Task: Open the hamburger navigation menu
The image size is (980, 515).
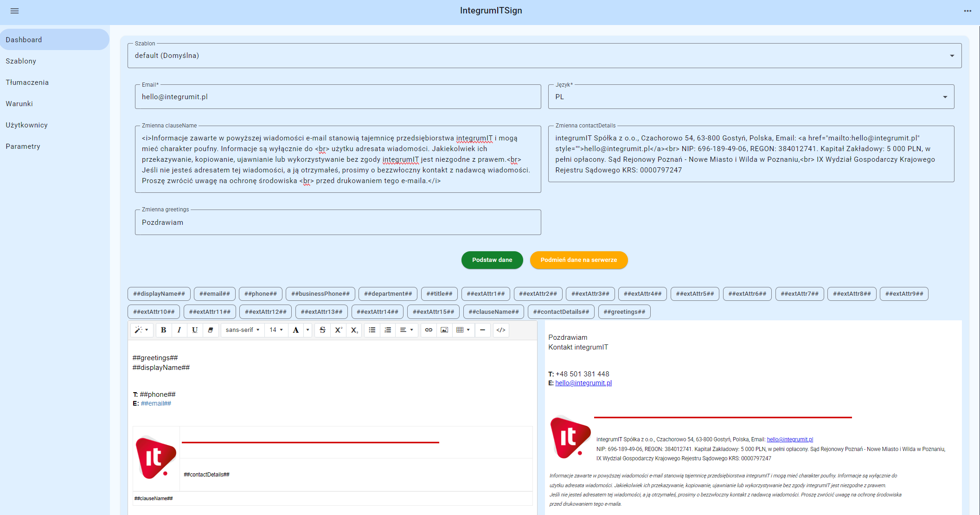Action: tap(15, 11)
